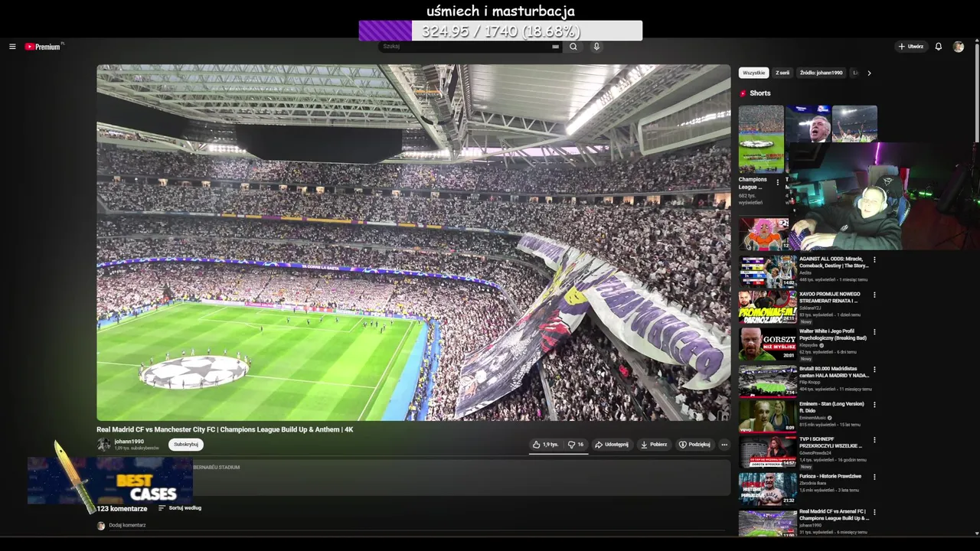Image resolution: width=980 pixels, height=551 pixels.
Task: Open Real Madrid CF vs Arsenal video title
Action: (834, 515)
